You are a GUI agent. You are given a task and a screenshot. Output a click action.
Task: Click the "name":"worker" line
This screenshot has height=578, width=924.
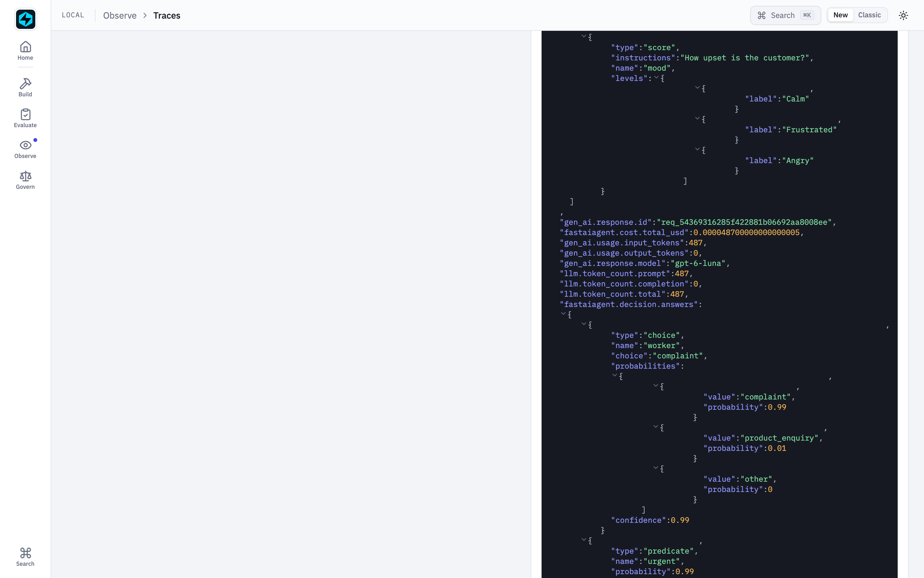point(647,346)
